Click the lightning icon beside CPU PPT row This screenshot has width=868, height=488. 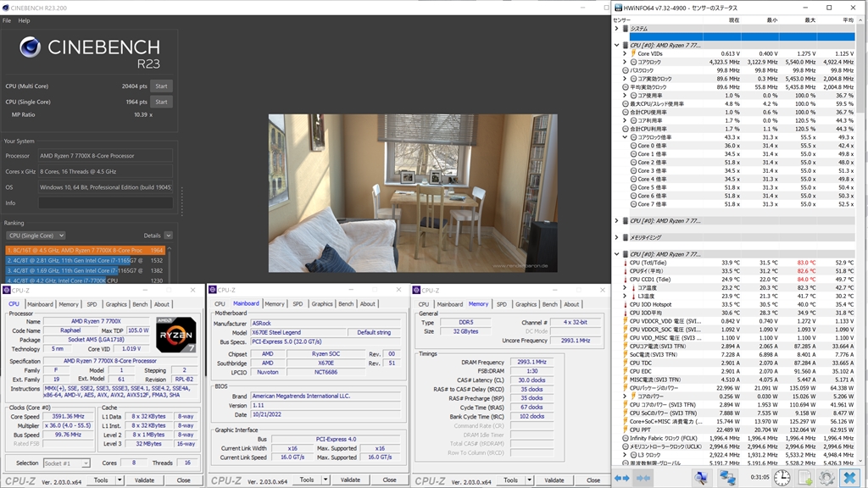[626, 430]
